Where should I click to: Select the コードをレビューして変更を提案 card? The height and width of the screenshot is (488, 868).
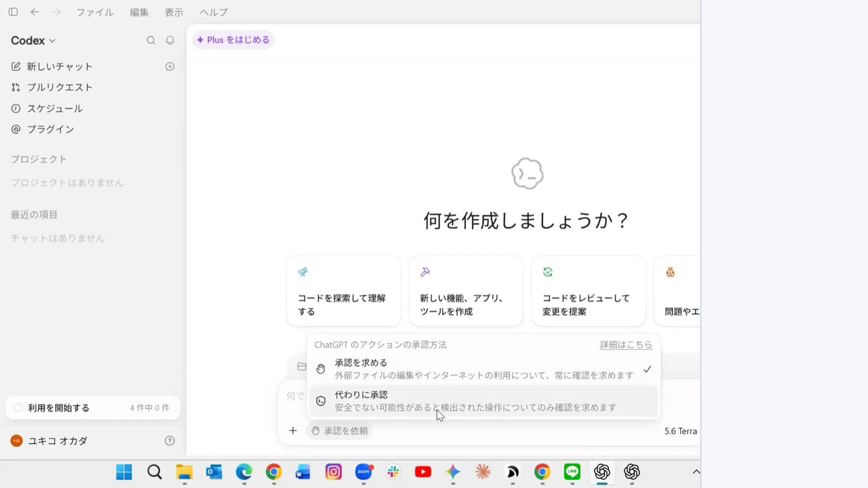point(588,291)
